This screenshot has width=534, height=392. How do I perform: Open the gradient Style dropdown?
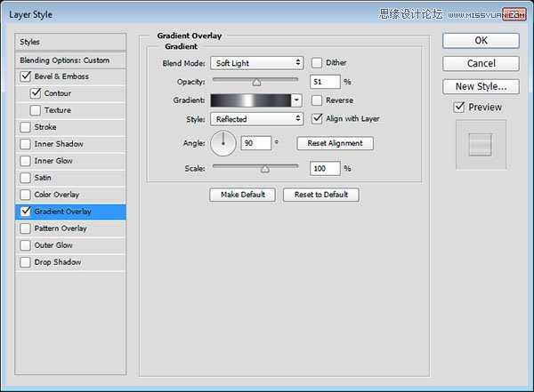point(256,119)
